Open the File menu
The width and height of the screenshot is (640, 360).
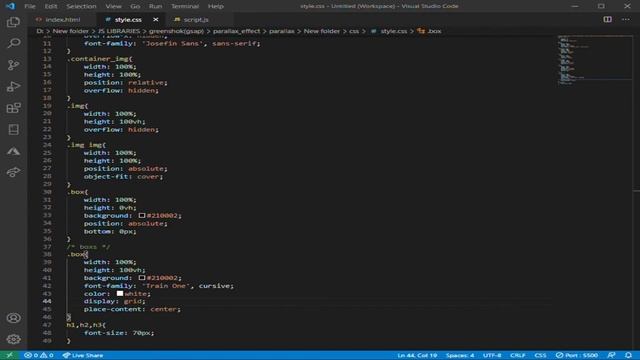point(30,6)
